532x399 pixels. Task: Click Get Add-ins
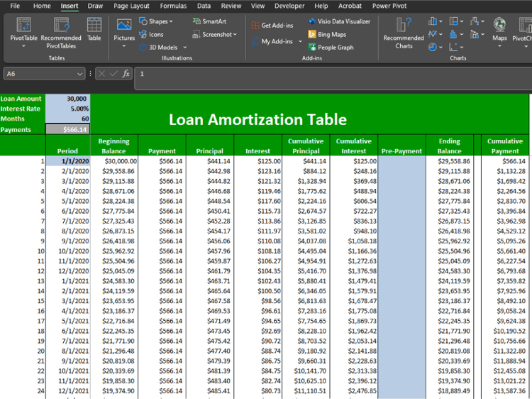[272, 25]
